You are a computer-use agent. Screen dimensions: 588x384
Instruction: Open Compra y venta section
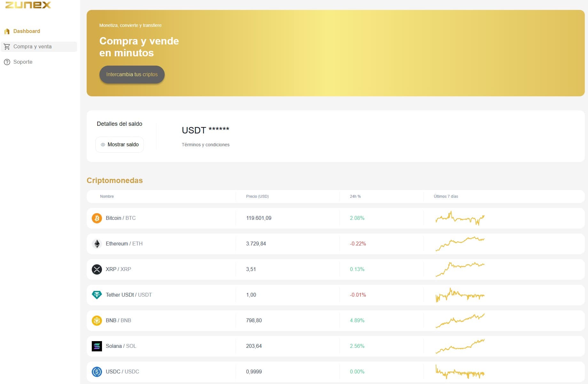pos(32,47)
